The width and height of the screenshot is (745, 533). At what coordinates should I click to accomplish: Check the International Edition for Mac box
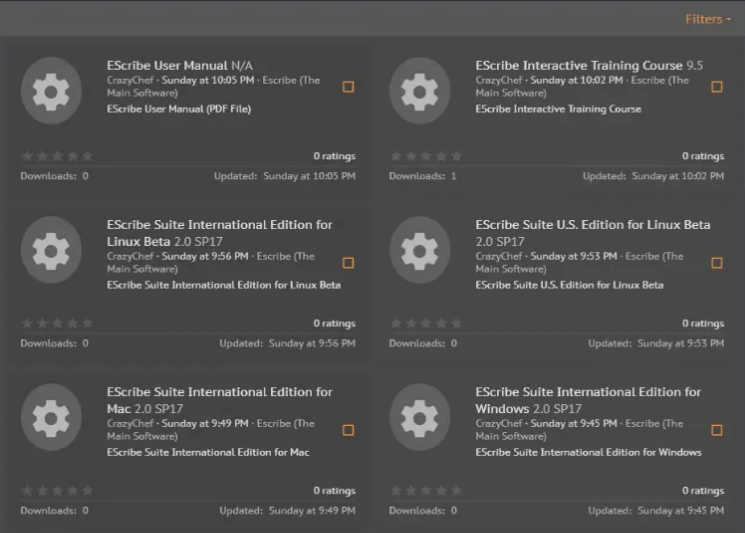pyautogui.click(x=348, y=430)
